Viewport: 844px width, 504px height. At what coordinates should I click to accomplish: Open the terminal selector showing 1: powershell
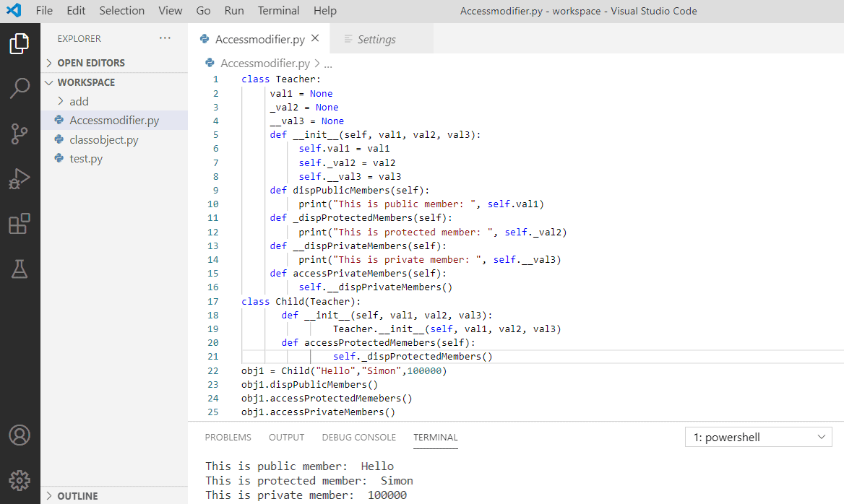click(x=758, y=437)
